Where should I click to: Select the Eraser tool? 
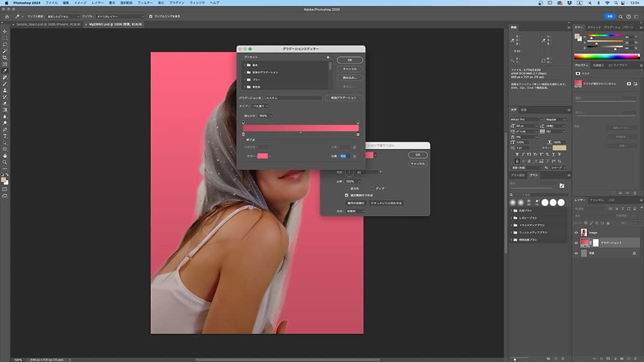pos(5,103)
